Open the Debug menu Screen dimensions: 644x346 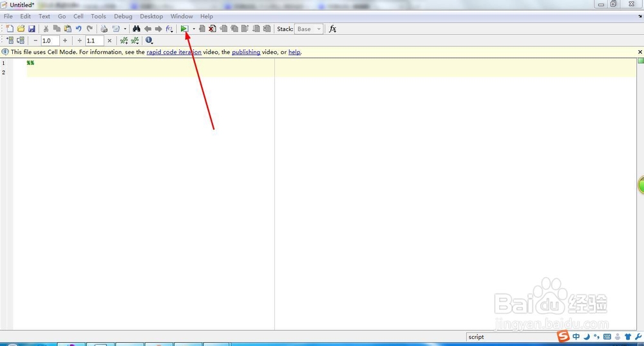tap(123, 16)
